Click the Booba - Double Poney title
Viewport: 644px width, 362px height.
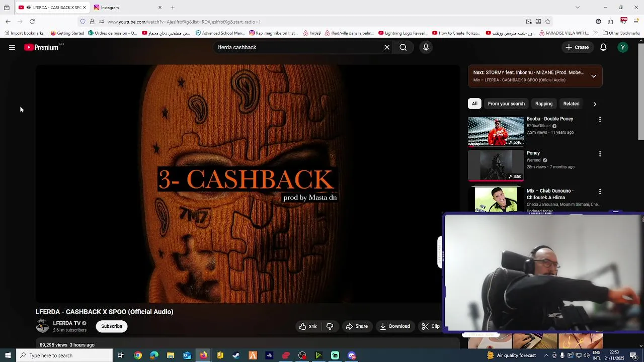pyautogui.click(x=550, y=119)
